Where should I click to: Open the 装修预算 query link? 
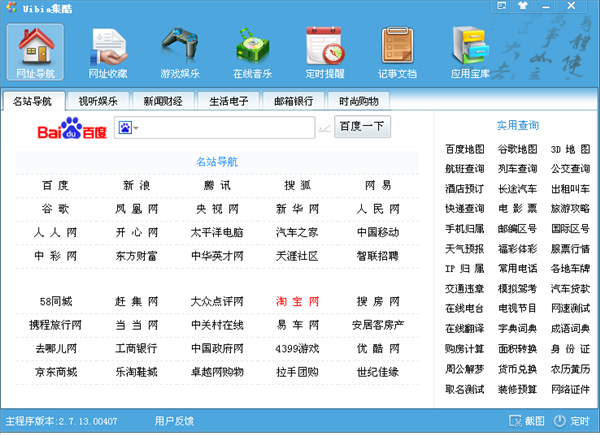point(517,389)
